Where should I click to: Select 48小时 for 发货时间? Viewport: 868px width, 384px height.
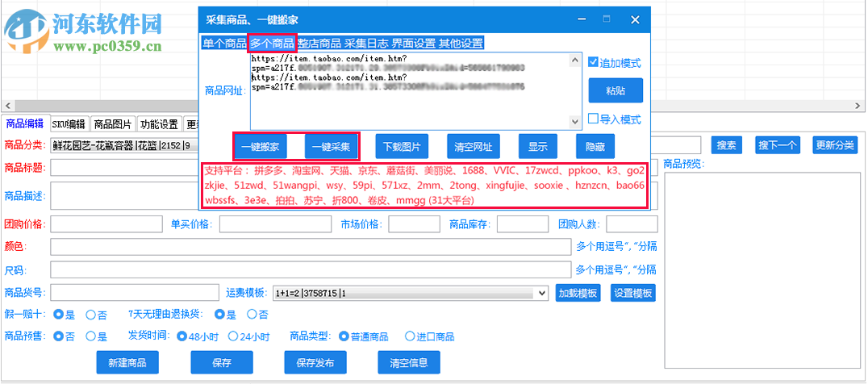pos(198,336)
